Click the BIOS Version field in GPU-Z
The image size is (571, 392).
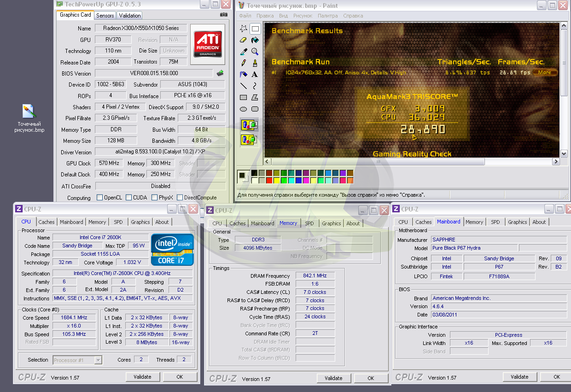coord(154,73)
